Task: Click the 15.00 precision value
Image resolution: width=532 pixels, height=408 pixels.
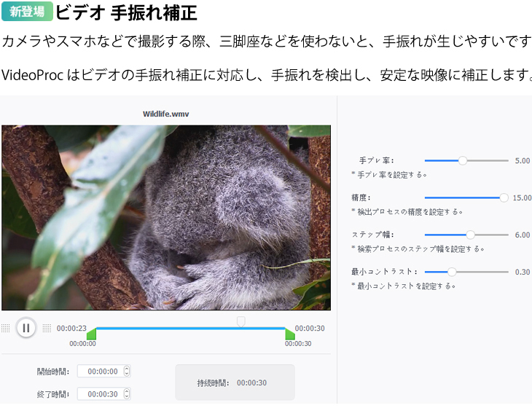Action: [x=522, y=197]
